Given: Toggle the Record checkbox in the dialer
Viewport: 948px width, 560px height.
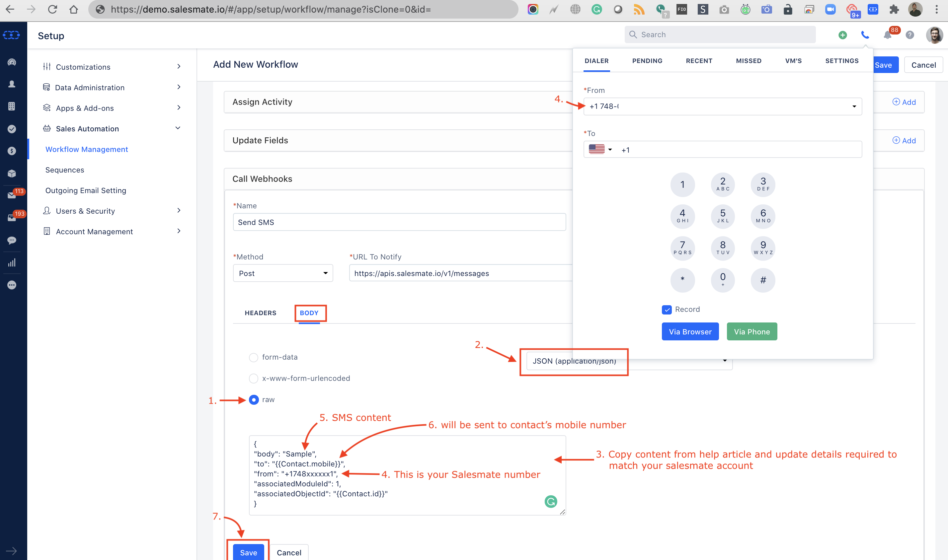Looking at the screenshot, I should (667, 310).
